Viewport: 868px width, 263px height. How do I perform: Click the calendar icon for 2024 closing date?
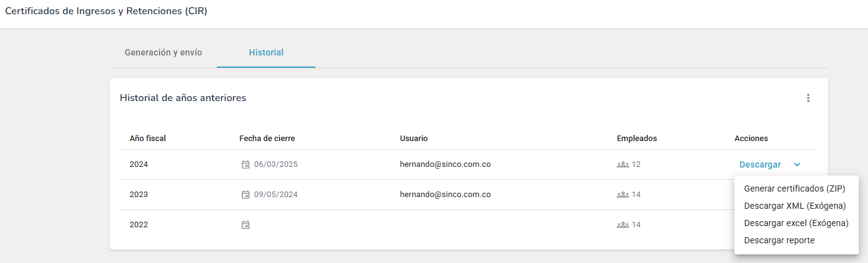pos(246,164)
